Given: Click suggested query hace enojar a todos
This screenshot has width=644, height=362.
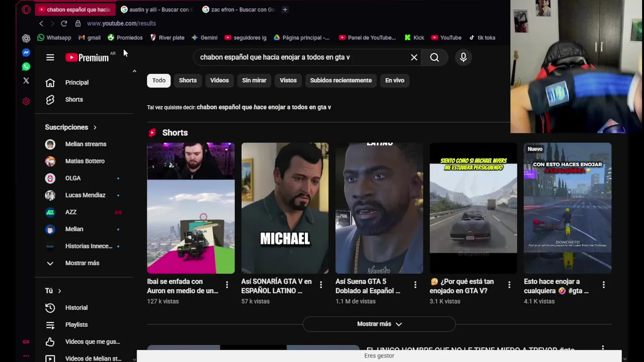Looking at the screenshot, I should coord(264,107).
